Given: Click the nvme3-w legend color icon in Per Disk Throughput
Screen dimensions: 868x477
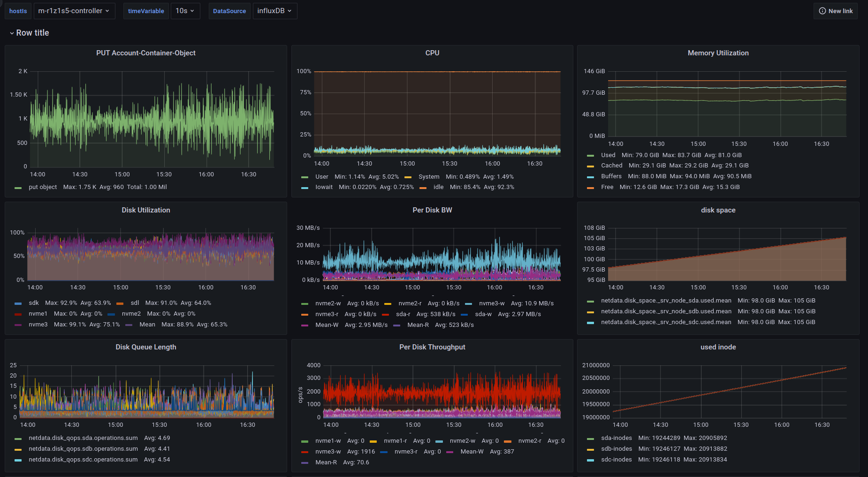Looking at the screenshot, I should pyautogui.click(x=305, y=452).
